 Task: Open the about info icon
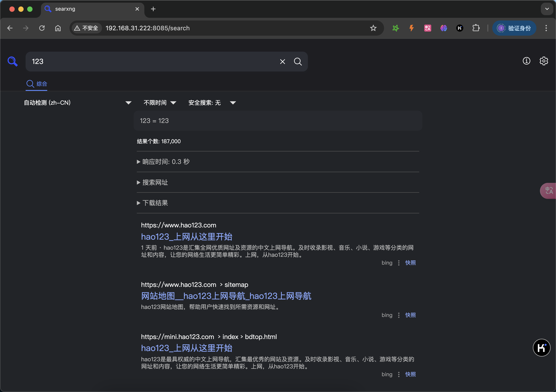pos(526,61)
